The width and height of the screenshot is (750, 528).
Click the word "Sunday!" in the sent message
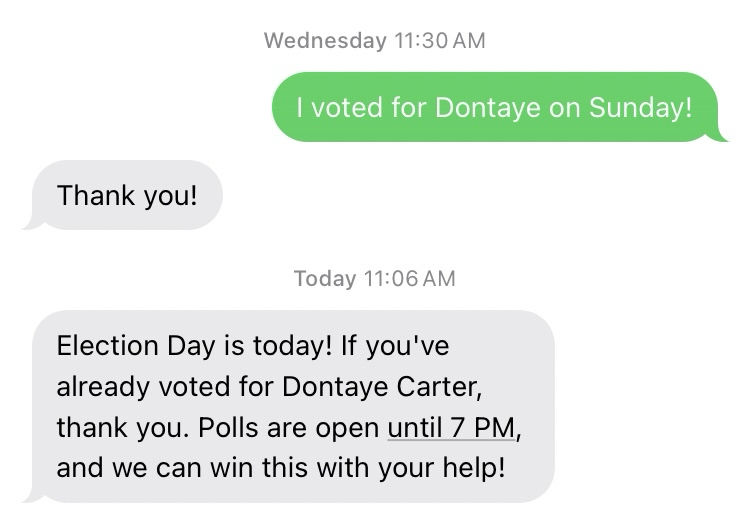(x=640, y=107)
